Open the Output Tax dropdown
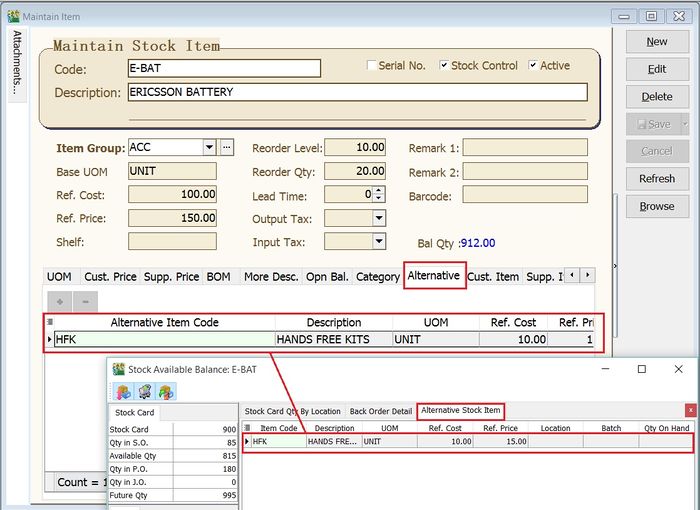The height and width of the screenshot is (510, 700). [x=379, y=218]
